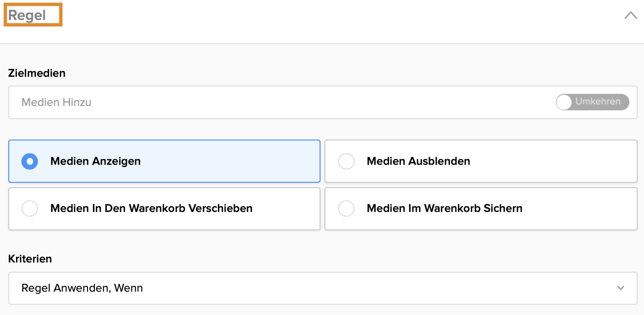Click the Kriterien heading

30,259
